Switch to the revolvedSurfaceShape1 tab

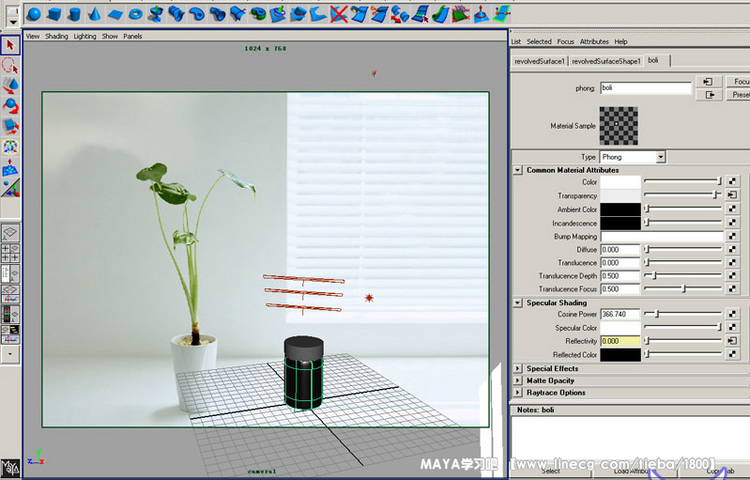pos(606,61)
